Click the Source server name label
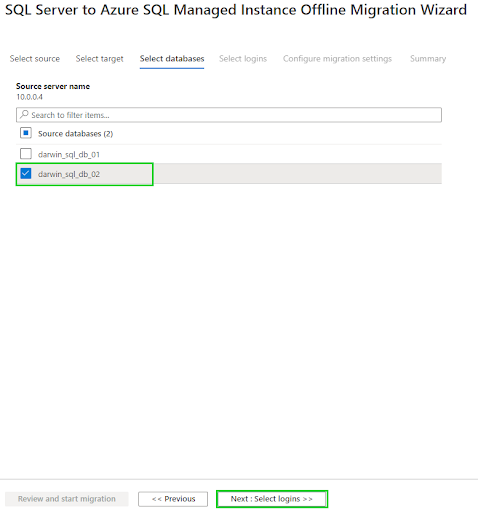The width and height of the screenshot is (478, 512). pos(53,86)
